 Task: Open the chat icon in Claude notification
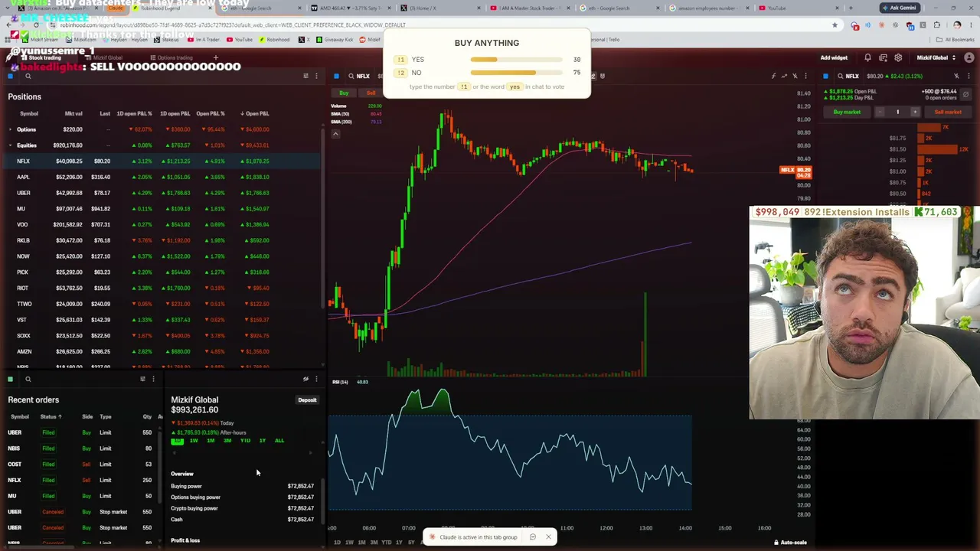pos(533,536)
